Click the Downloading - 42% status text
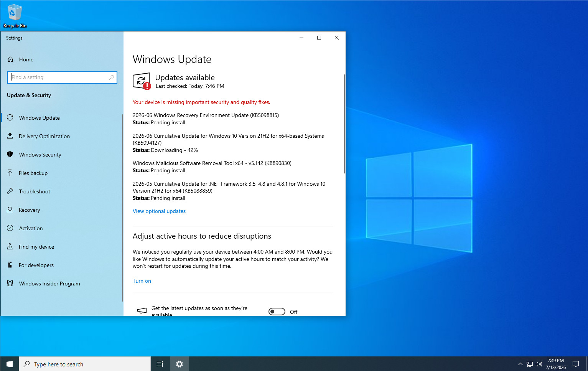The width and height of the screenshot is (588, 371). tap(175, 150)
